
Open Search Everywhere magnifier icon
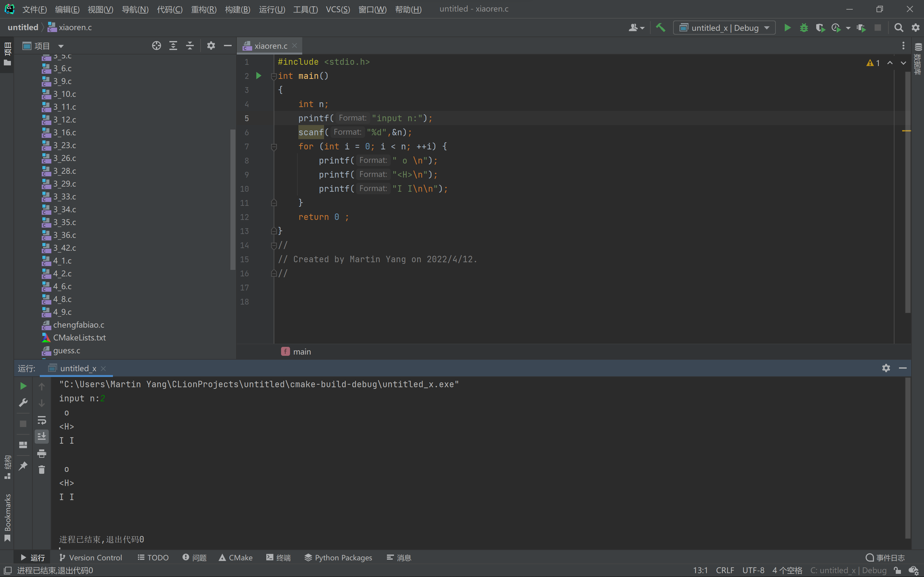[898, 28]
